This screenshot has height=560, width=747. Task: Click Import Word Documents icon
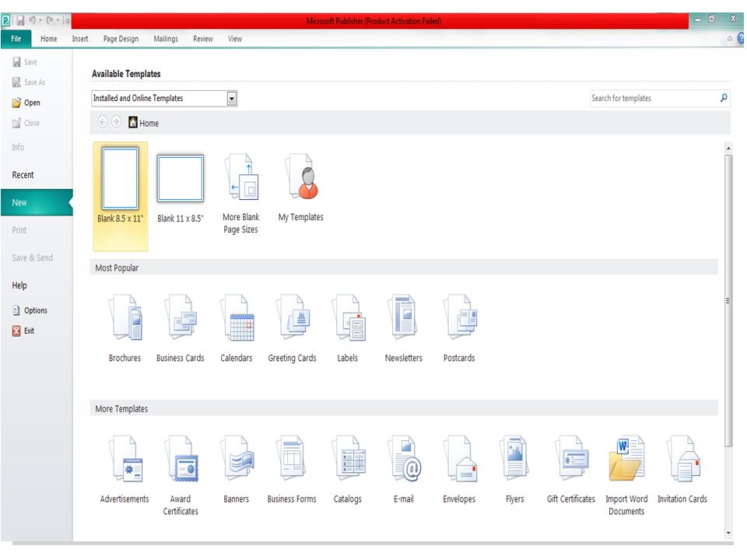coord(626,458)
